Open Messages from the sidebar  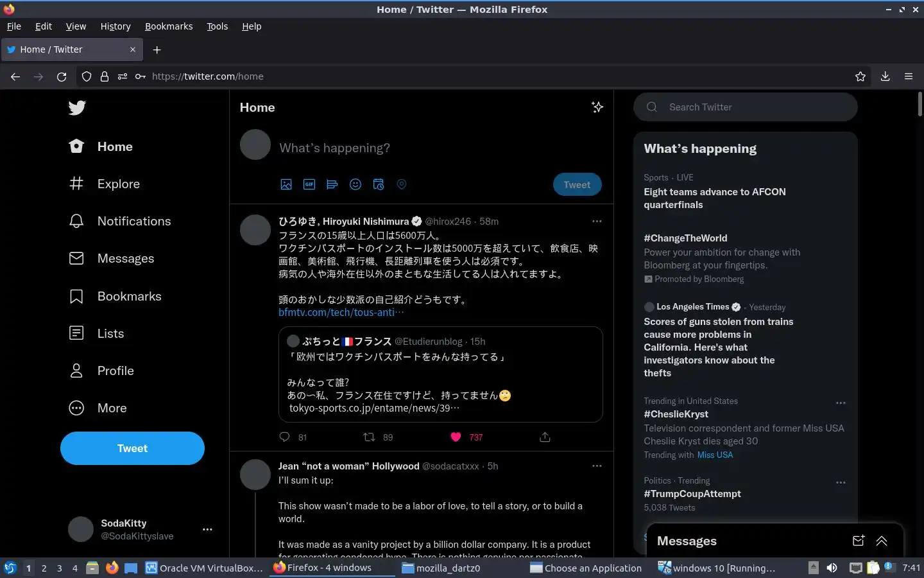tap(111, 258)
